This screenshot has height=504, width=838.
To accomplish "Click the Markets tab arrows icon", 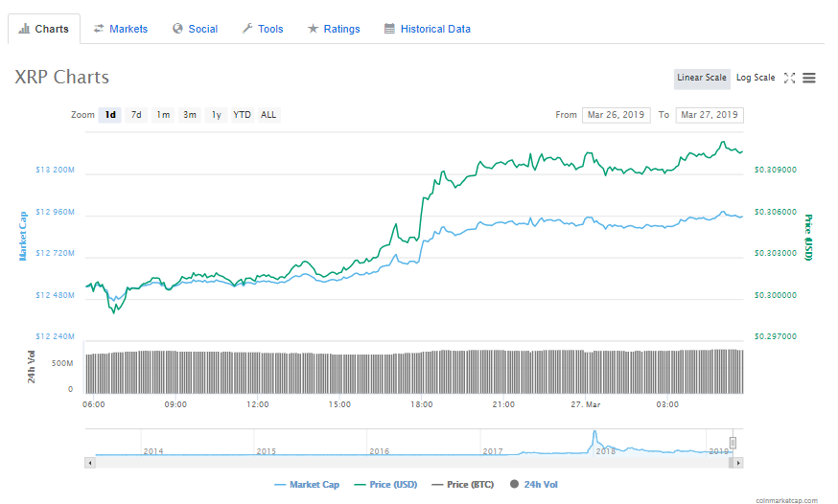I will tap(99, 29).
